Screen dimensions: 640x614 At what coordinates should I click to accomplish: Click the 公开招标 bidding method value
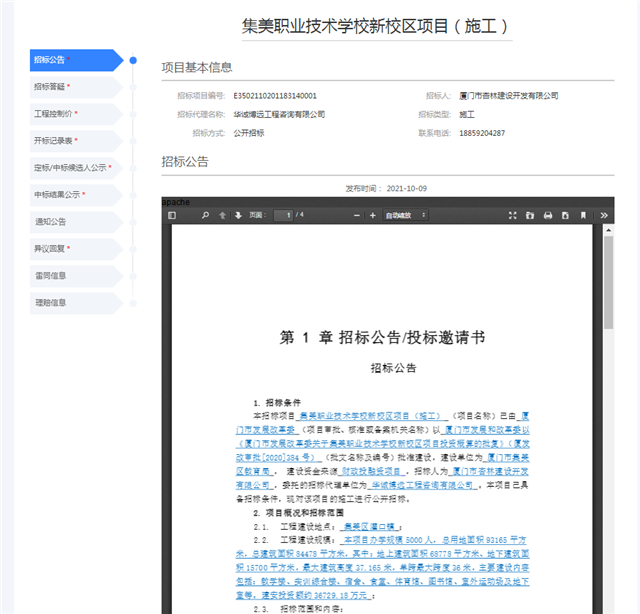(249, 133)
